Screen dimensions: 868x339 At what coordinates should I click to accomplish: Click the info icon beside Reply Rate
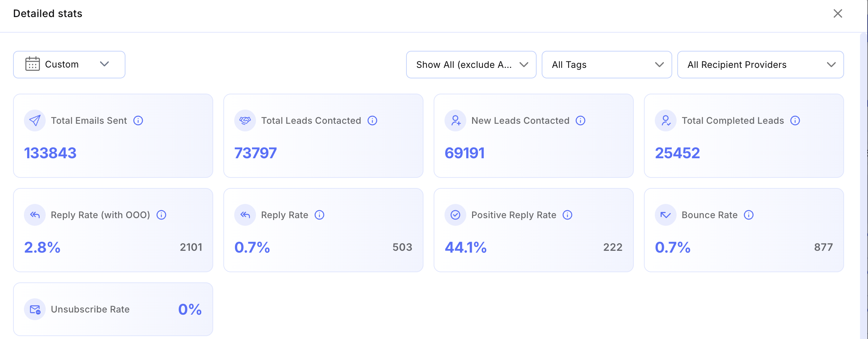click(x=319, y=215)
